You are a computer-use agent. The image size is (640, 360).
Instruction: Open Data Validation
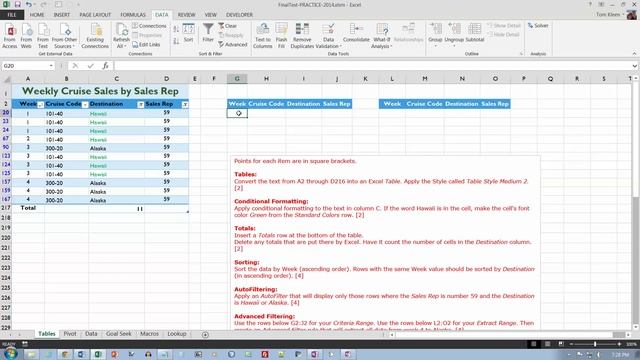click(x=328, y=36)
